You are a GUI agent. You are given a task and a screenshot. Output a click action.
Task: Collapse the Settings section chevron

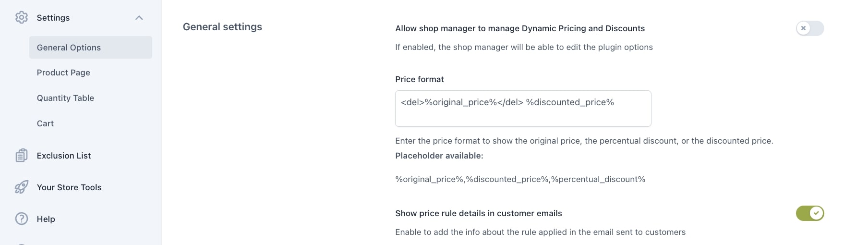click(x=139, y=18)
